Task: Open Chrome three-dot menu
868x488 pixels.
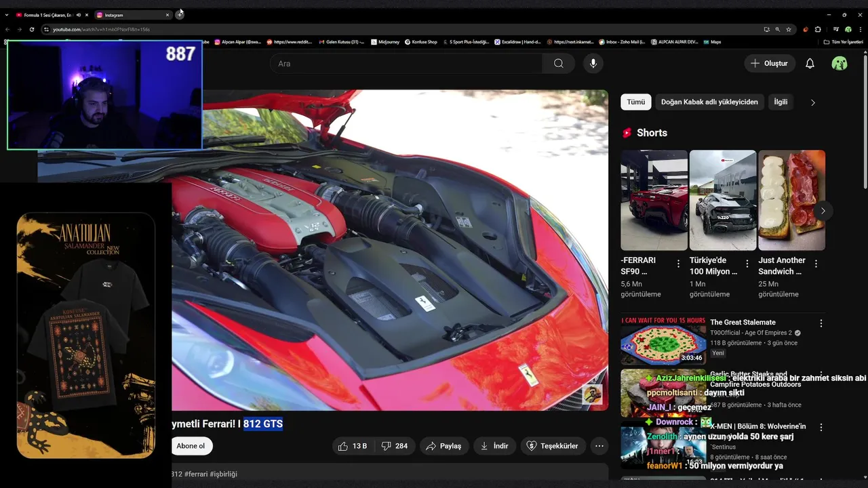Action: pos(861,29)
